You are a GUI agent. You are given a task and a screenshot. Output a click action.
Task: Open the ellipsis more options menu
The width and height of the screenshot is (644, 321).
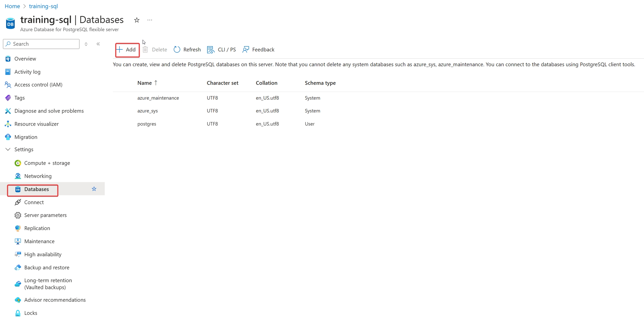pyautogui.click(x=150, y=20)
